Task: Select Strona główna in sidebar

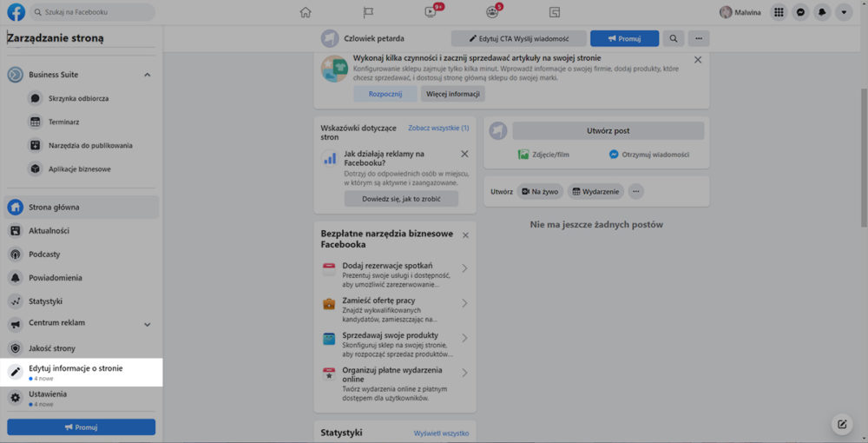Action: pyautogui.click(x=82, y=207)
